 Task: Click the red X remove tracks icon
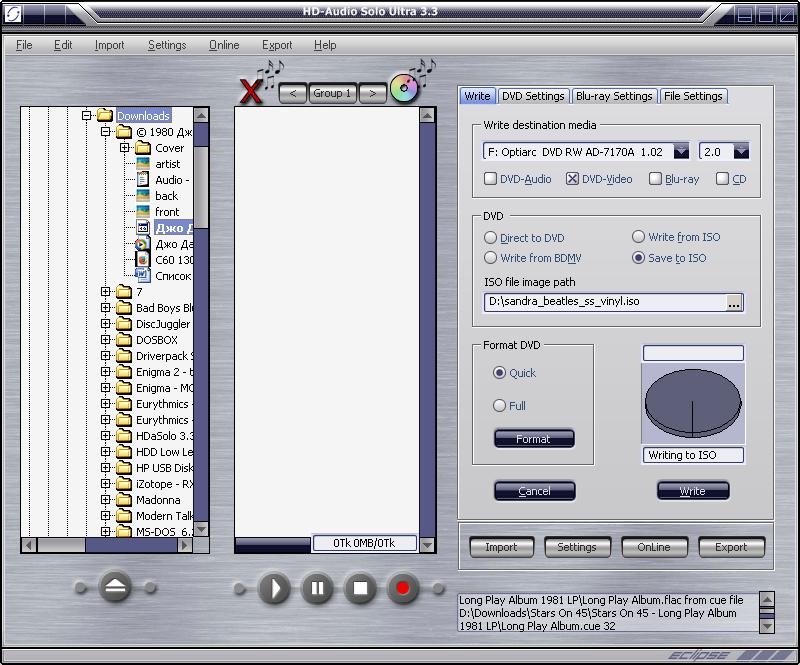(251, 91)
